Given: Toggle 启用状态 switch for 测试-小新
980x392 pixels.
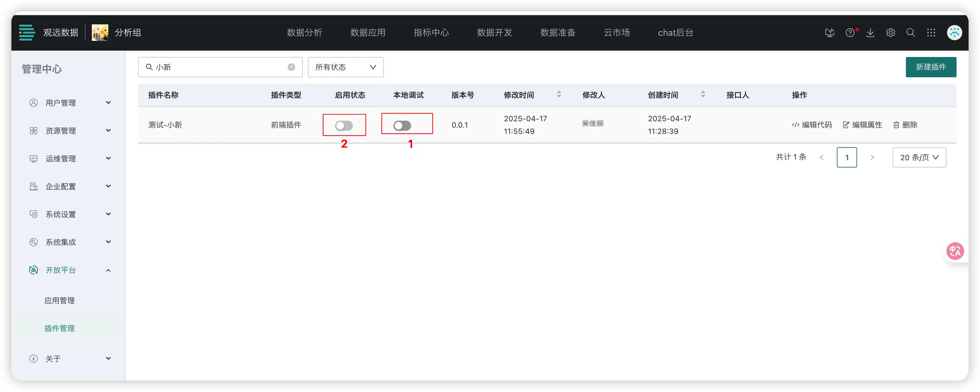Looking at the screenshot, I should pos(344,125).
